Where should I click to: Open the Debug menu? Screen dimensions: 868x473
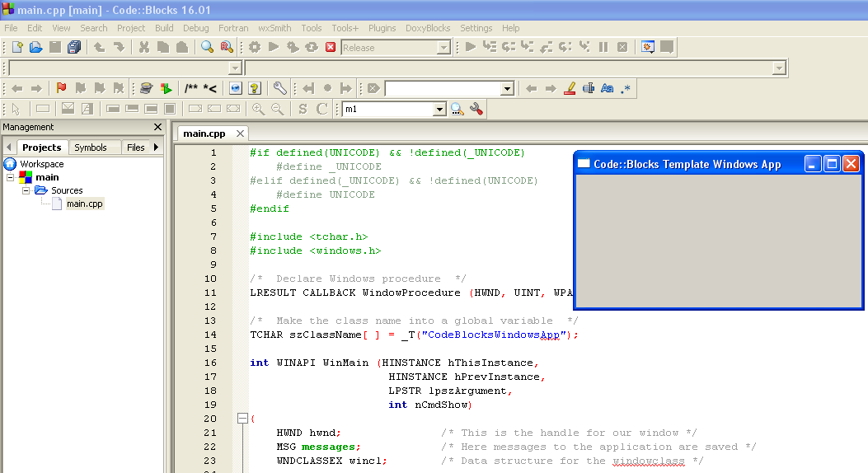click(x=196, y=28)
